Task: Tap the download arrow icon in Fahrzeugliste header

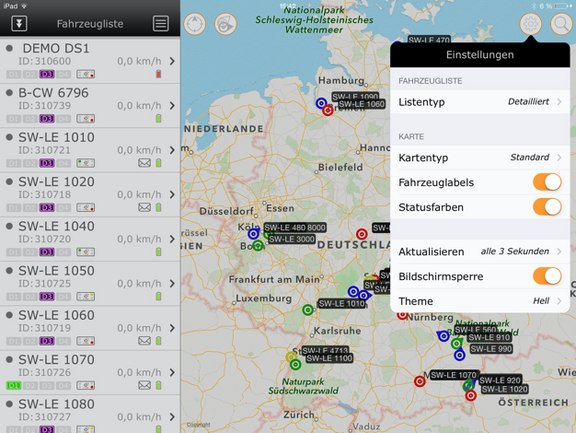Action: point(19,24)
